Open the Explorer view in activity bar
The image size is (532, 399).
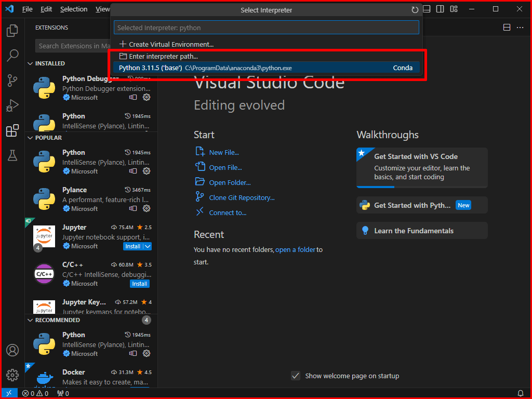pos(12,31)
